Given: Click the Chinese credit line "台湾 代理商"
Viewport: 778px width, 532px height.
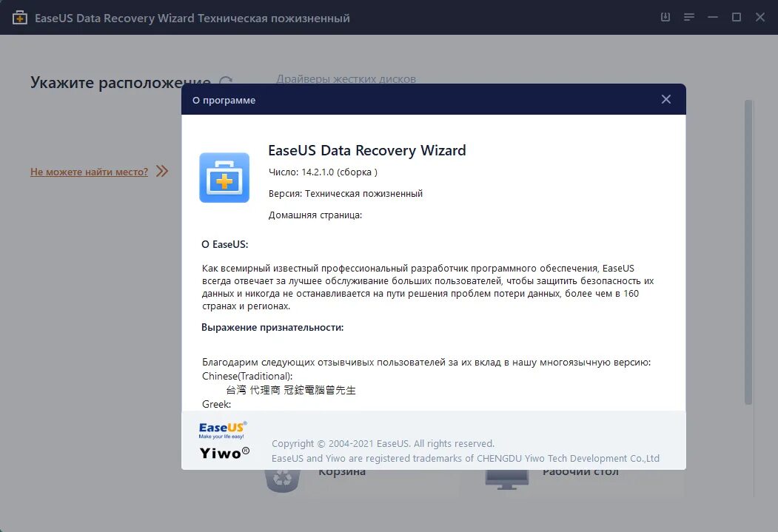Looking at the screenshot, I should coord(291,390).
